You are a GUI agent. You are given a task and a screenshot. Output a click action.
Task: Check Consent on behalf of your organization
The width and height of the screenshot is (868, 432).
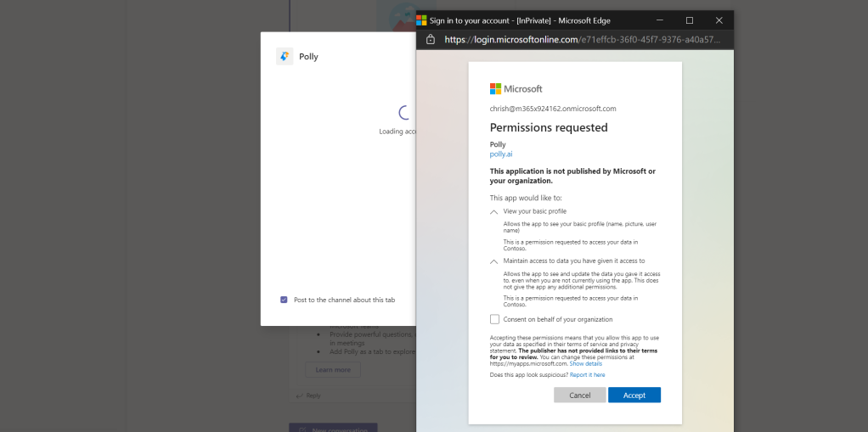pos(495,319)
